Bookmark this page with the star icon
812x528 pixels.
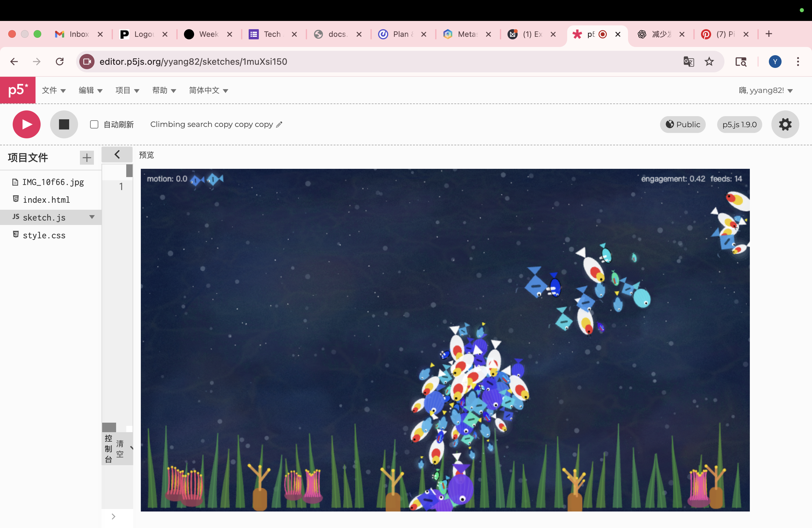709,62
